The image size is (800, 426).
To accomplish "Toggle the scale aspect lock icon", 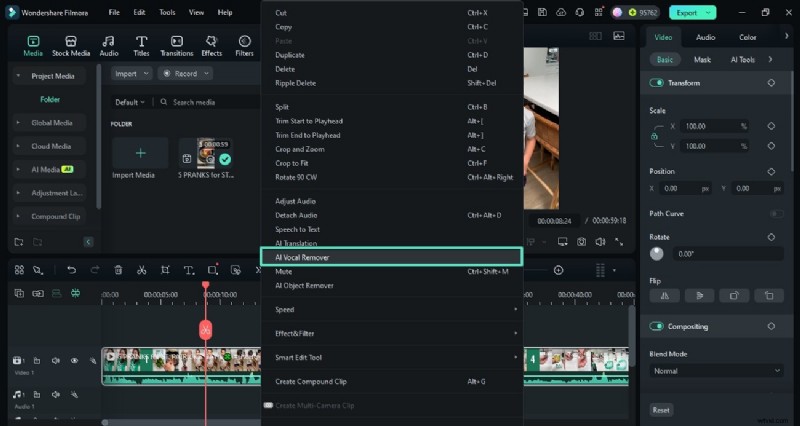I will 654,136.
